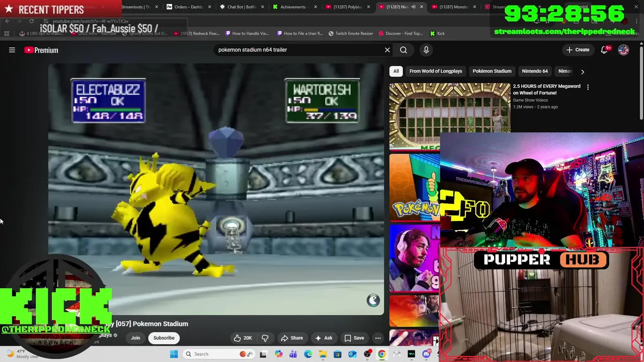Open Microsoft Teams from taskbar
The width and height of the screenshot is (644, 362).
(x=293, y=354)
